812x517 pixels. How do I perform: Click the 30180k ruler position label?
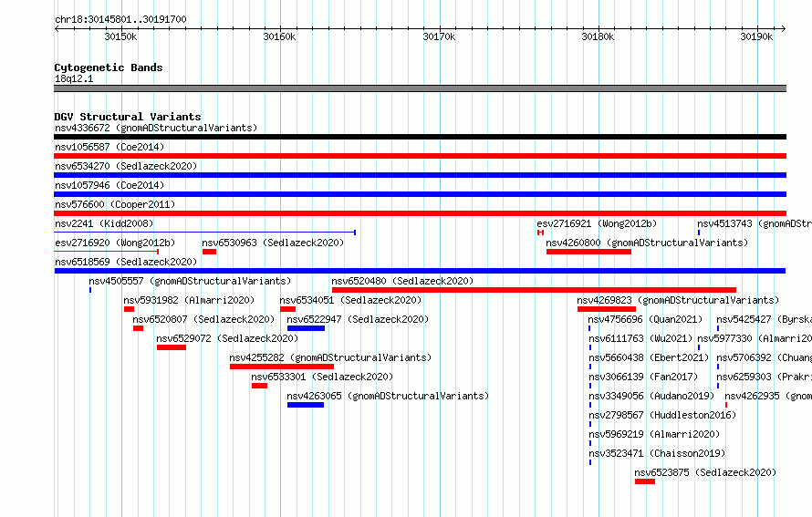(598, 36)
